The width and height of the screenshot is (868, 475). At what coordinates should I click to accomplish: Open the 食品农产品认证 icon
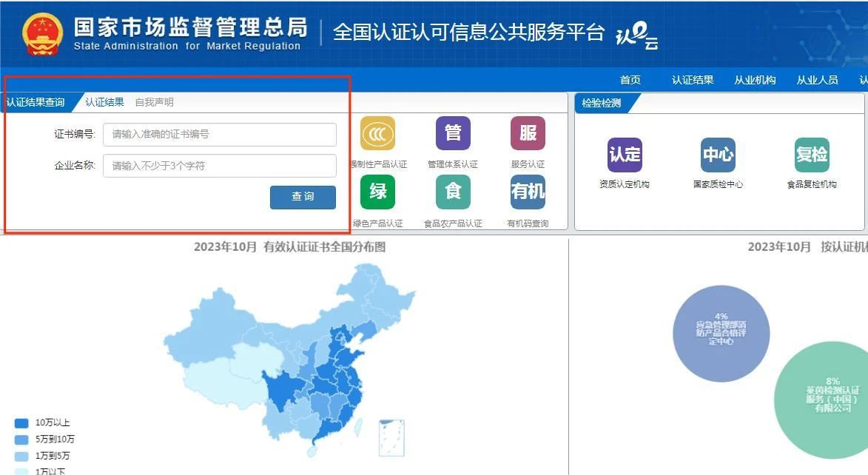click(x=453, y=192)
